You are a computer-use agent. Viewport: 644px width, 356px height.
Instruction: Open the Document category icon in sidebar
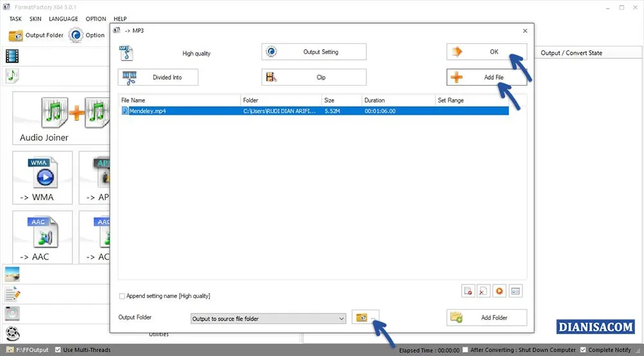(x=12, y=294)
